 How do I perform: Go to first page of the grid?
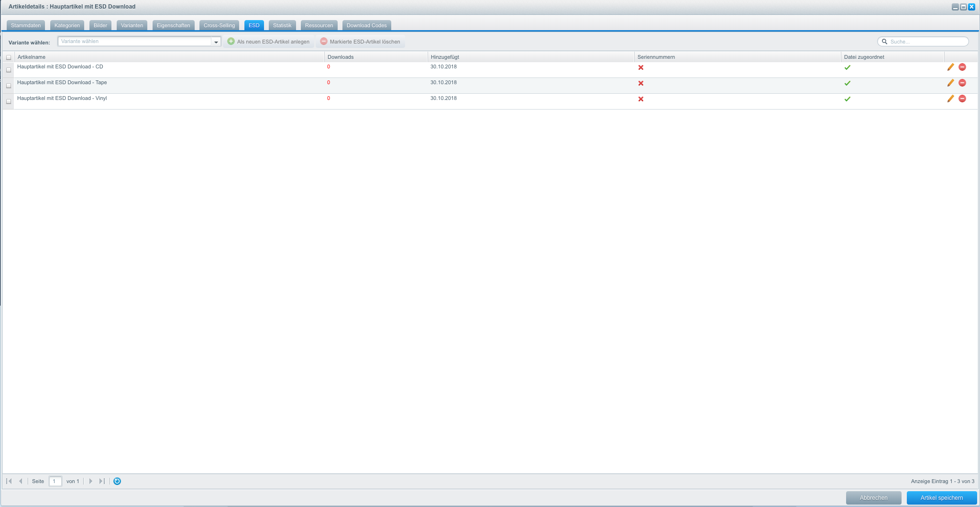click(x=9, y=481)
